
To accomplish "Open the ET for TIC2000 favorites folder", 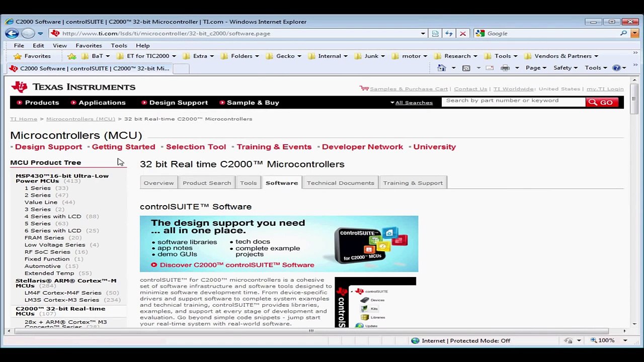I will point(146,56).
